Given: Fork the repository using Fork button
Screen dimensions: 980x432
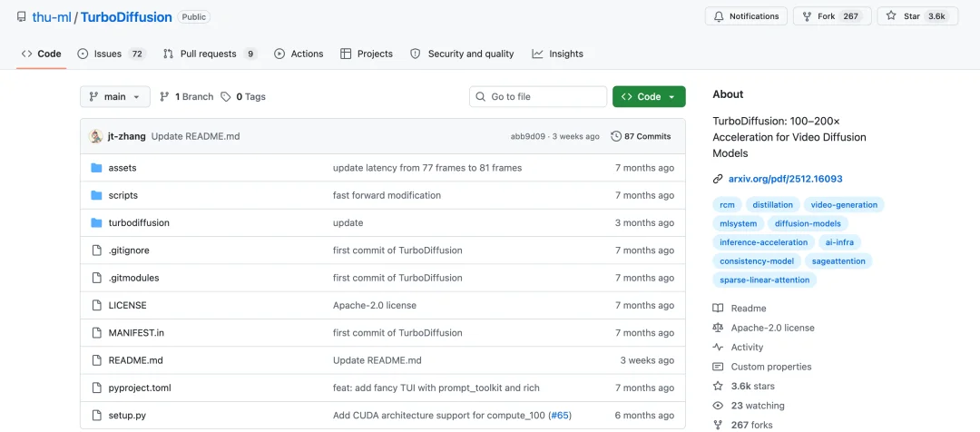Looking at the screenshot, I should click(x=832, y=16).
